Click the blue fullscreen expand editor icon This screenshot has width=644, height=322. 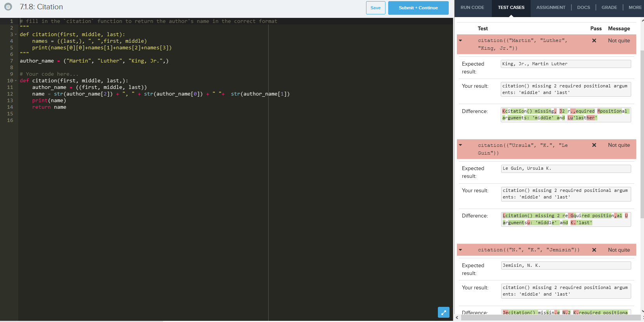click(x=444, y=312)
